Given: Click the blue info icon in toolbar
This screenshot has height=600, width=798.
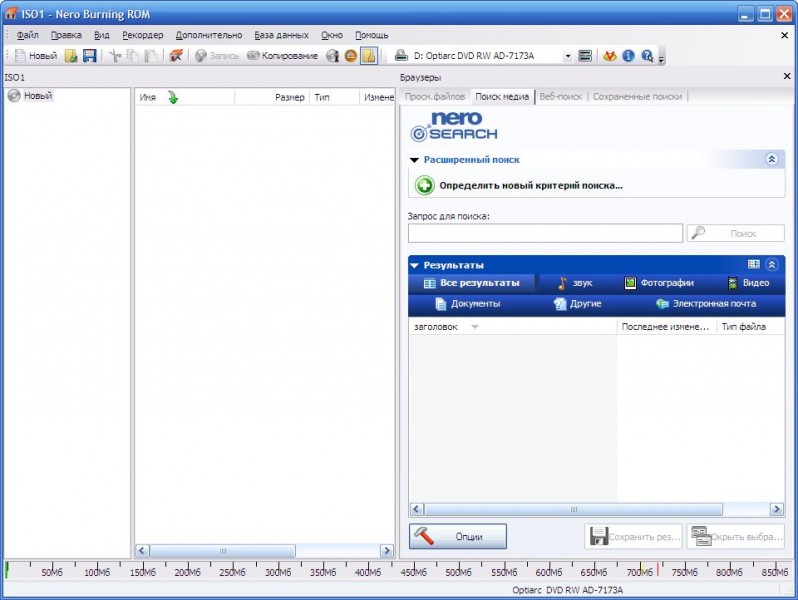Looking at the screenshot, I should point(628,56).
